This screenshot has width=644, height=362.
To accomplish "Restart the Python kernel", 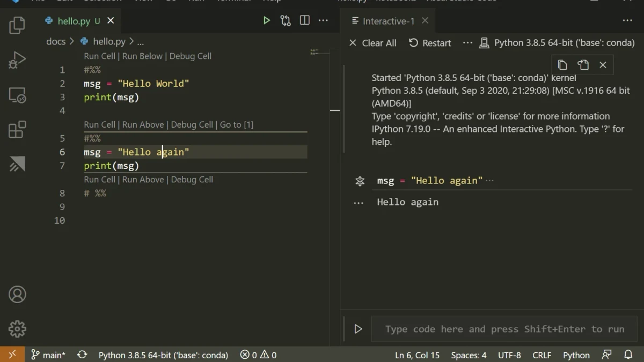I will coord(430,43).
